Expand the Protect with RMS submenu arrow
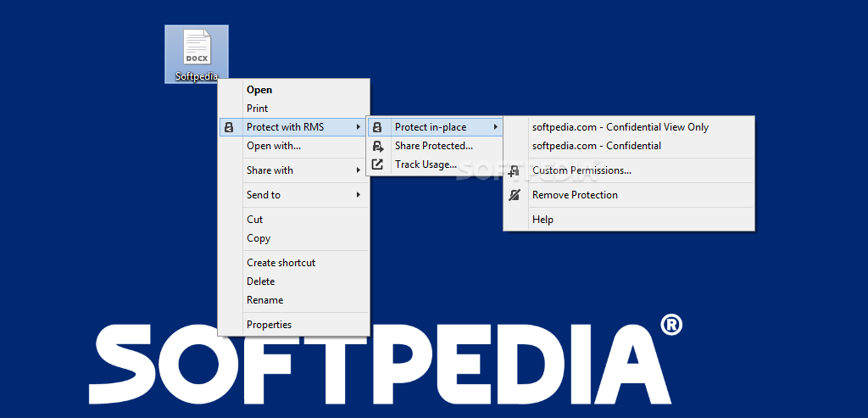Image resolution: width=868 pixels, height=418 pixels. (359, 127)
